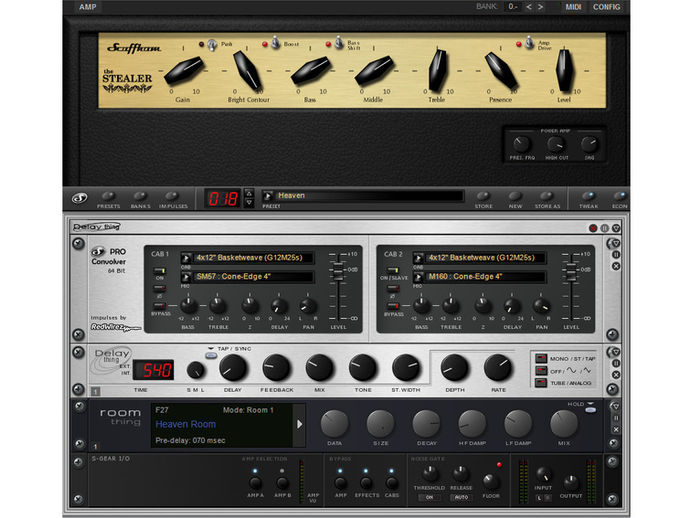Image resolution: width=690 pixels, height=518 pixels.
Task: Toggle the Bass Shift switch
Action: [339, 43]
